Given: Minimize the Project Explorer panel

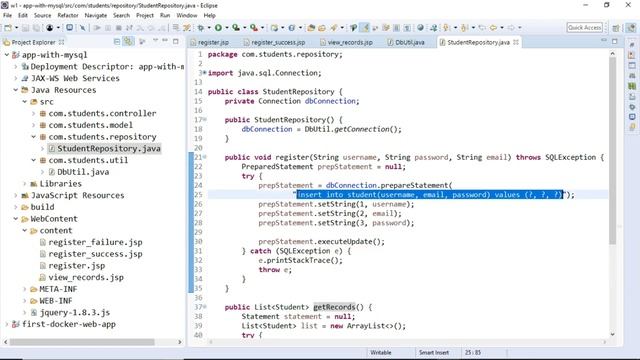Looking at the screenshot, I should click(x=165, y=41).
